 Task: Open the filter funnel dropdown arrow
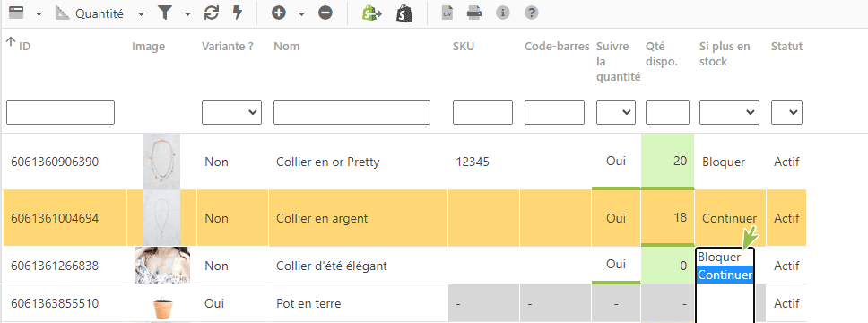tap(187, 14)
